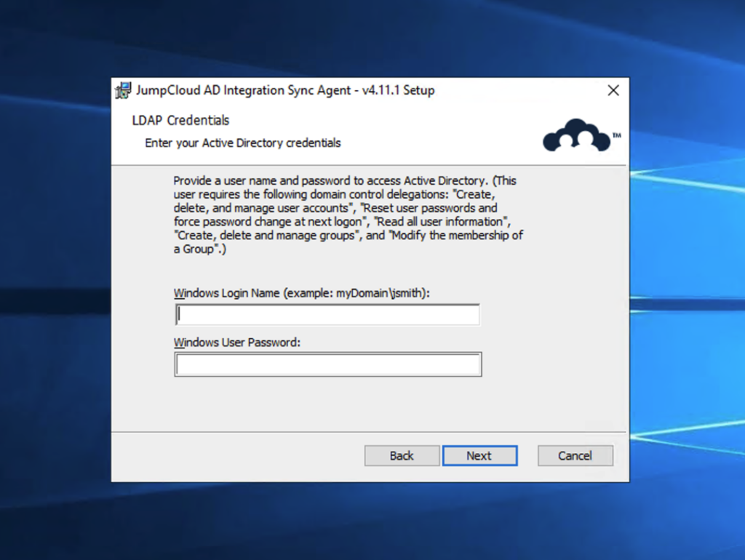Select the setup wizard icon before the window title
The image size is (745, 560).
coord(122,90)
